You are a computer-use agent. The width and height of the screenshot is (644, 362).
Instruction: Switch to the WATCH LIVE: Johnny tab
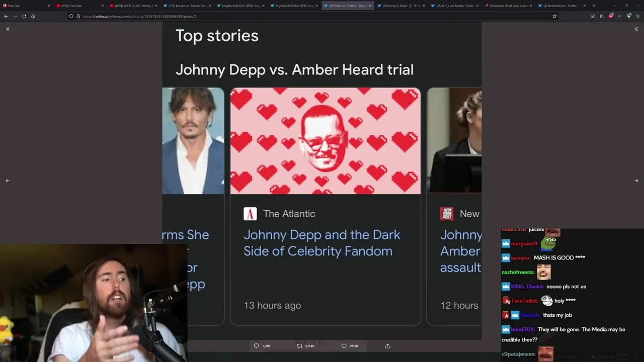[133, 6]
